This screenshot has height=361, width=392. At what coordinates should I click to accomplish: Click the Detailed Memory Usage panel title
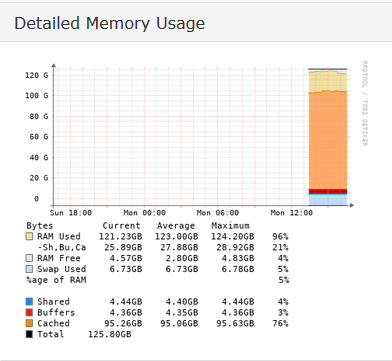coord(109,24)
